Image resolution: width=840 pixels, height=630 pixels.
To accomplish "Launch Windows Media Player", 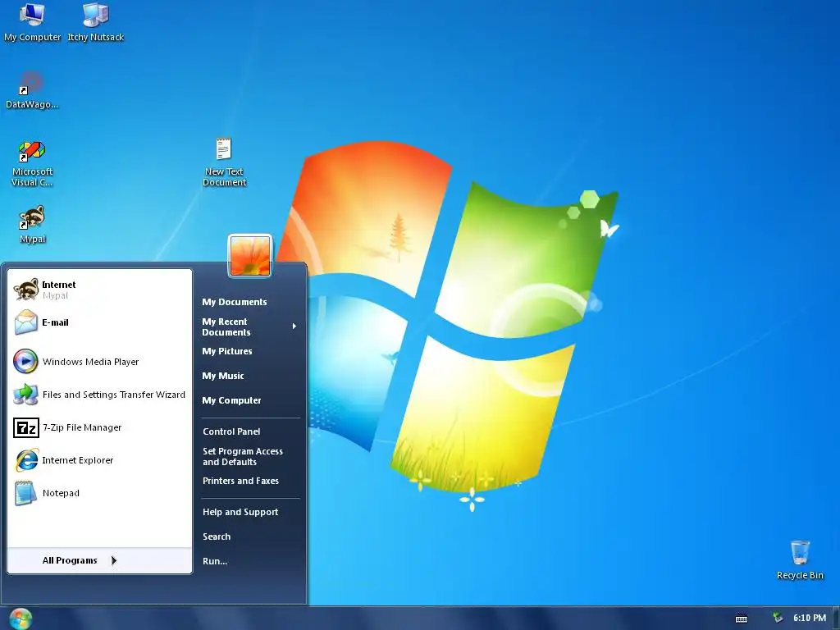I will coord(99,362).
